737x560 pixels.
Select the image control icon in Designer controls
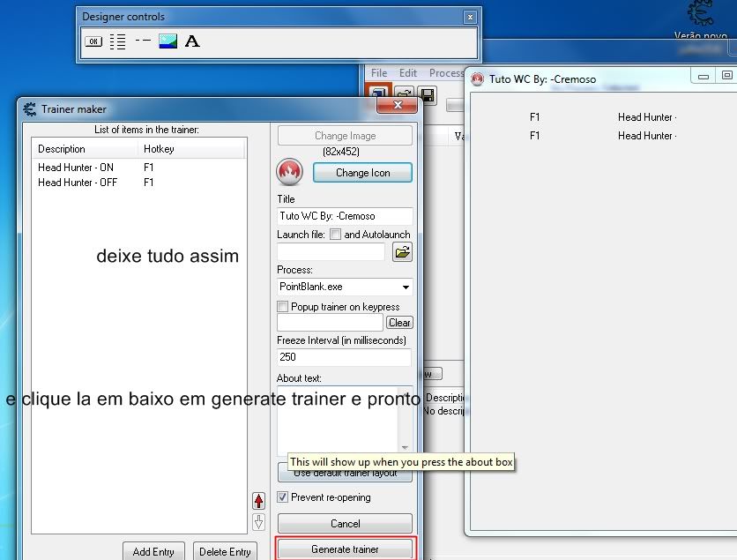point(167,41)
